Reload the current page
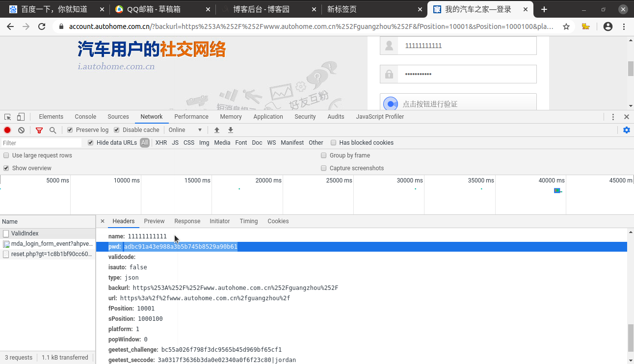634x364 pixels. [42, 26]
